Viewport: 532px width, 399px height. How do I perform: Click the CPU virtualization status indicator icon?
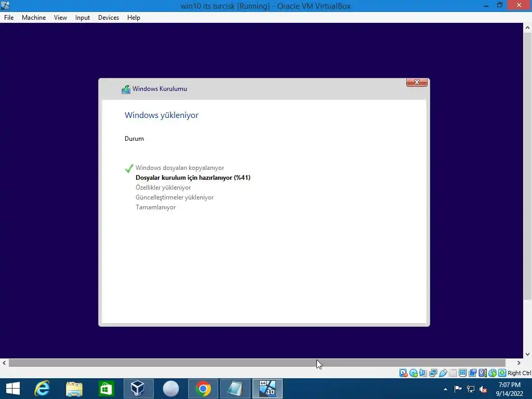click(x=482, y=373)
